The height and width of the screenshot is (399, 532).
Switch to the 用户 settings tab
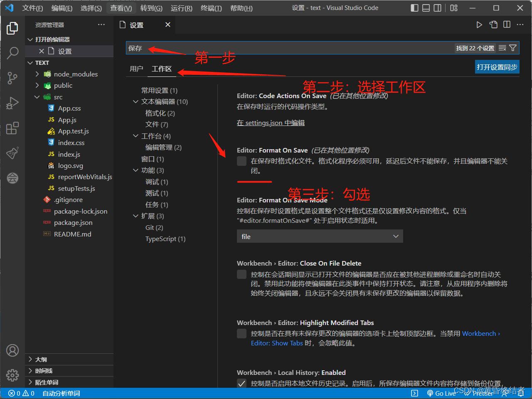coord(136,69)
